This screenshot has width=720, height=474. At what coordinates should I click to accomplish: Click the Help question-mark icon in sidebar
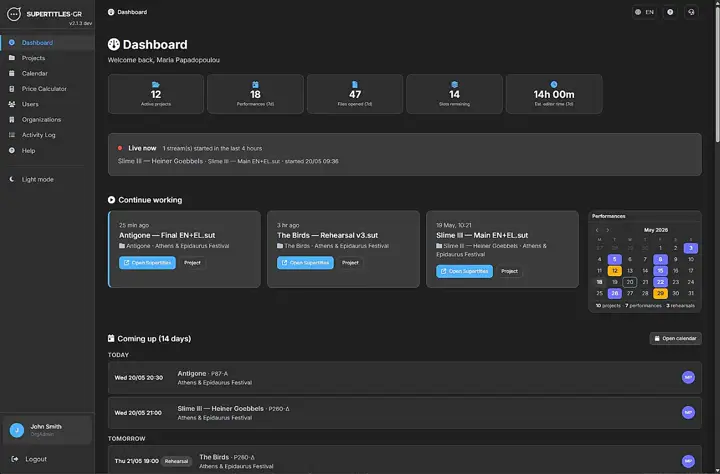12,150
